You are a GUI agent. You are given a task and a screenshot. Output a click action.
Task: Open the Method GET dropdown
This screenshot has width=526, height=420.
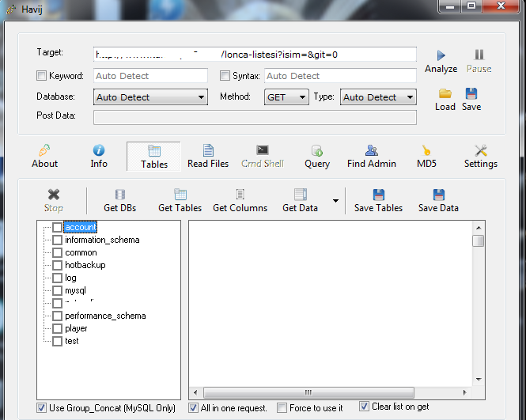(x=286, y=97)
